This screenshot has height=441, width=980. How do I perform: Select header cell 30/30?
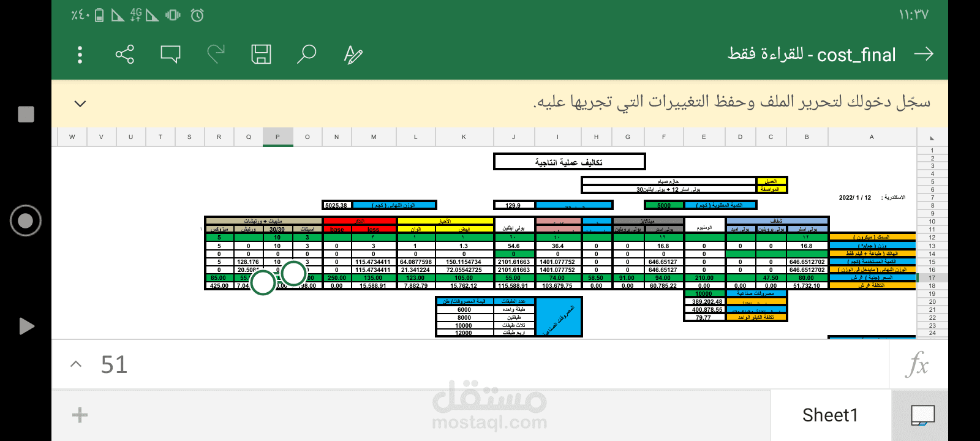coord(277,229)
